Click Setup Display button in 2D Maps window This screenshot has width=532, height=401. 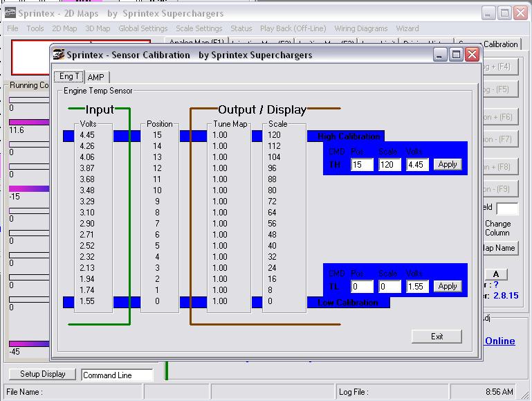coord(42,374)
